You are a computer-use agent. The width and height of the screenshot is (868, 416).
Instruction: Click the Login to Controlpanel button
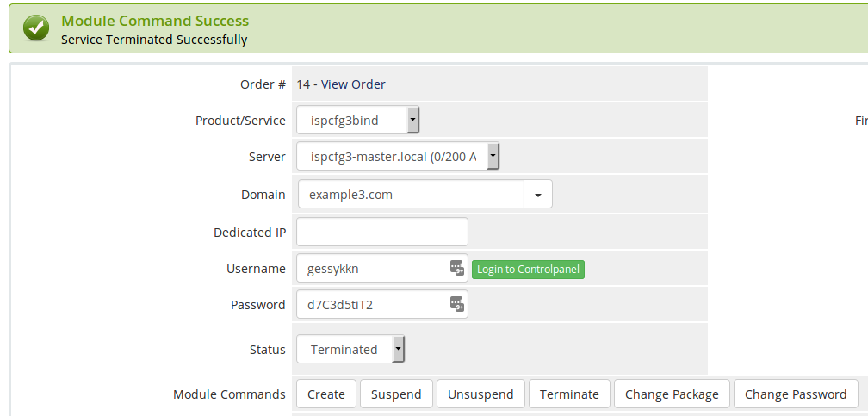[528, 270]
